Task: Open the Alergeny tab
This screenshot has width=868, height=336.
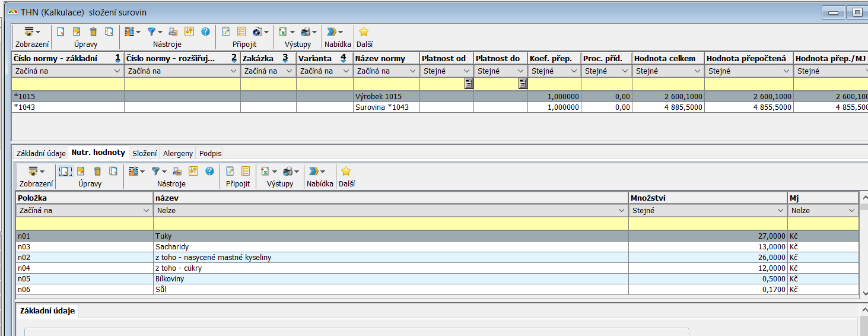Action: (178, 153)
